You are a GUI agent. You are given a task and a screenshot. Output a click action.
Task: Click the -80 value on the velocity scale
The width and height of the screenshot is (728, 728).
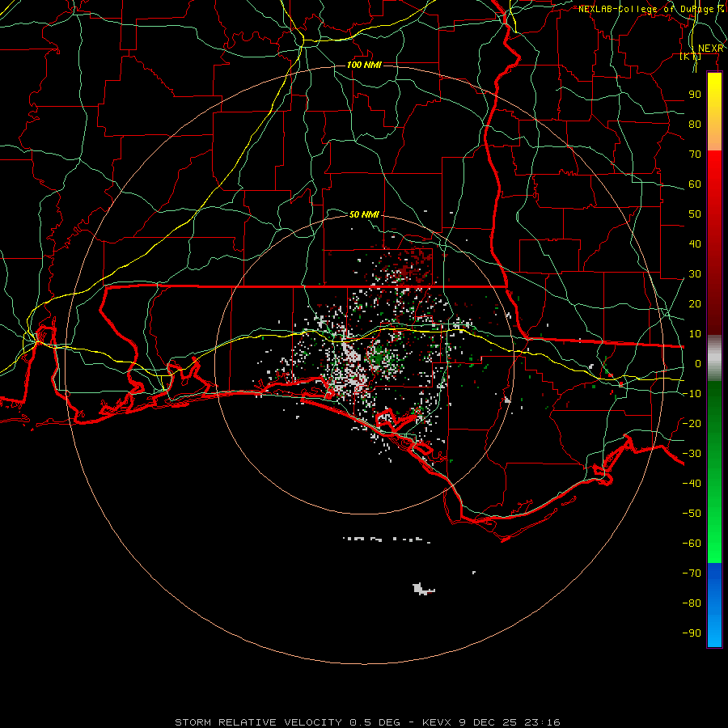point(692,603)
